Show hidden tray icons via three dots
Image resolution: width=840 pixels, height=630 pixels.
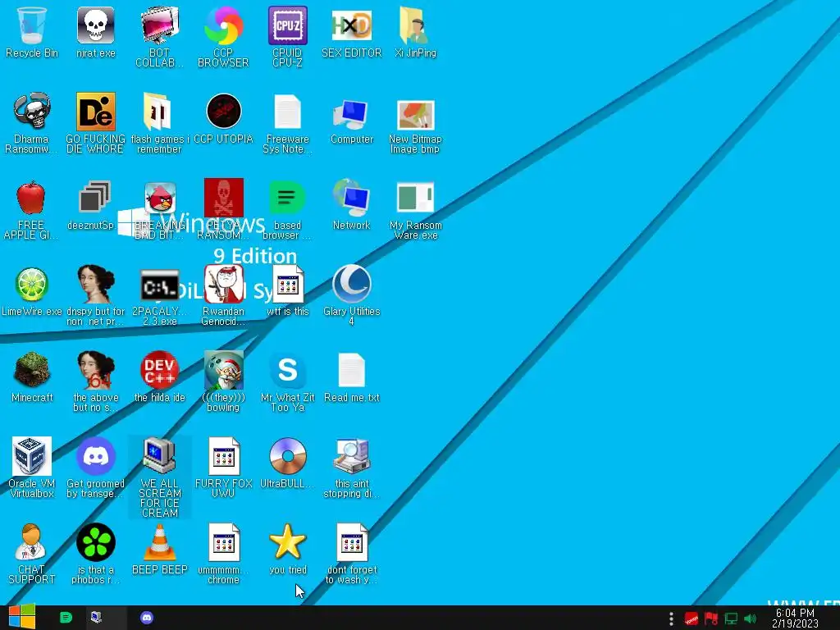pyautogui.click(x=671, y=619)
